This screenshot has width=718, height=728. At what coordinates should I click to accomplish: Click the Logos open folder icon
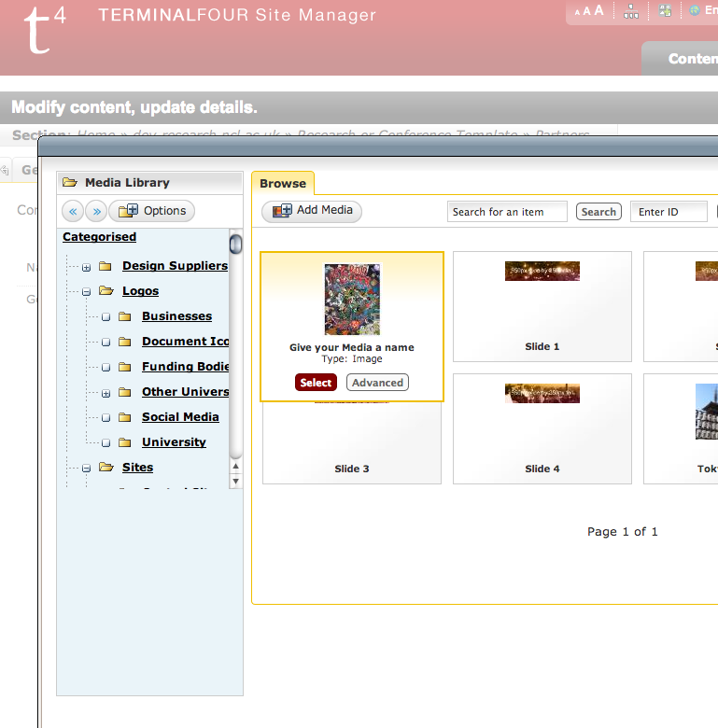(106, 291)
